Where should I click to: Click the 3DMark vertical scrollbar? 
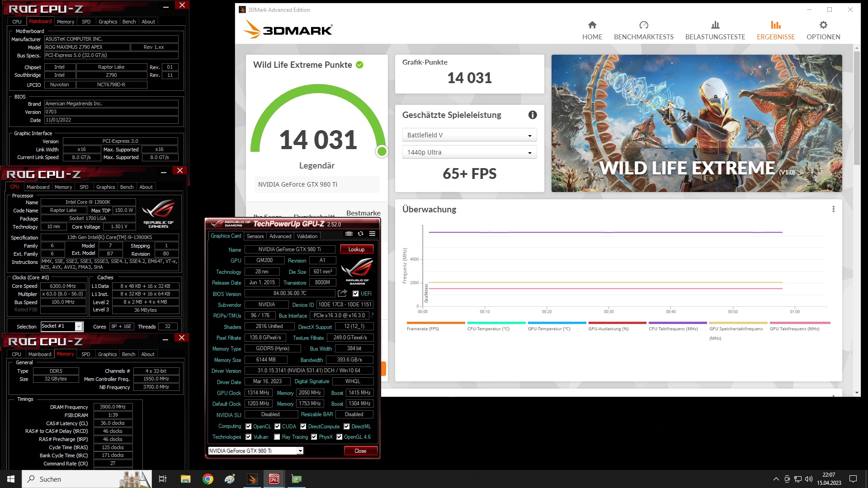[857, 108]
